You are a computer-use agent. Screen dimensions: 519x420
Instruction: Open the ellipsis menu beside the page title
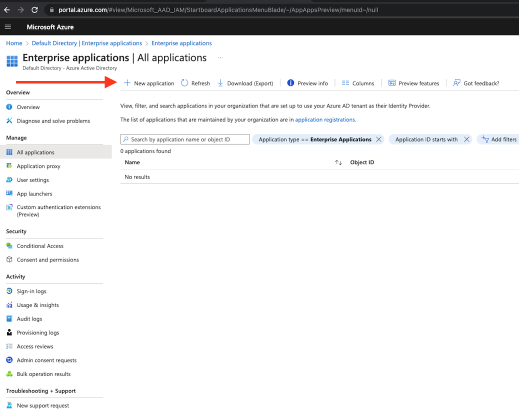point(220,58)
